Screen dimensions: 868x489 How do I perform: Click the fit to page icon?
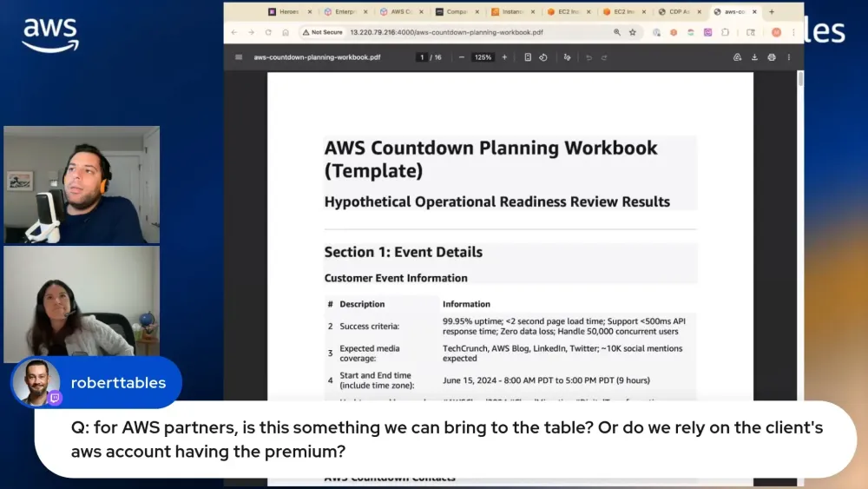[528, 57]
